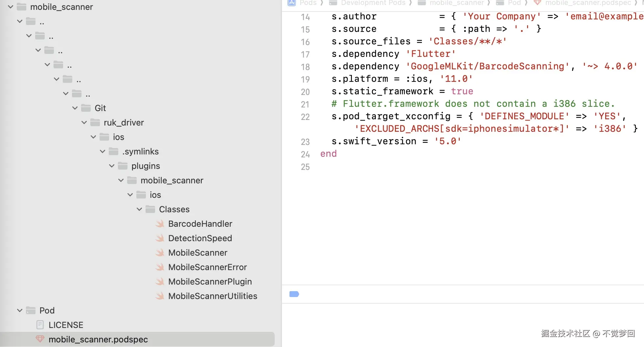Select mobile_scanner.podspec in navigator

point(137,339)
